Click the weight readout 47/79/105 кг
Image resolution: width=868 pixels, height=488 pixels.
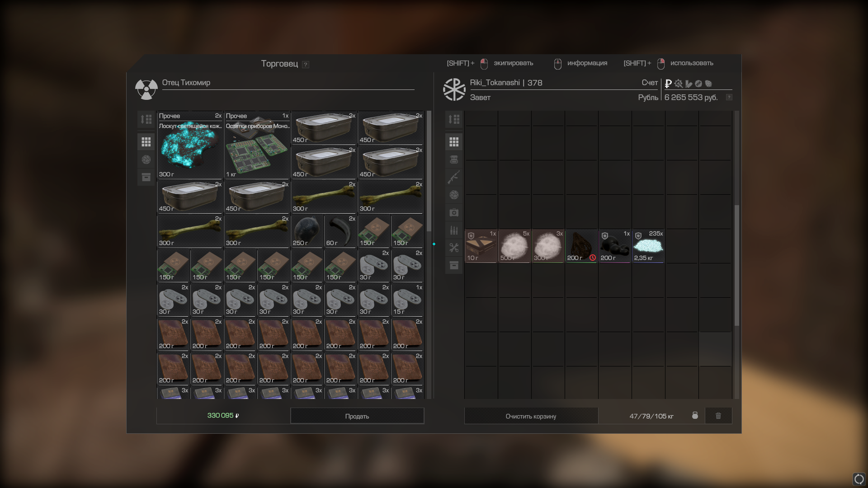651,416
